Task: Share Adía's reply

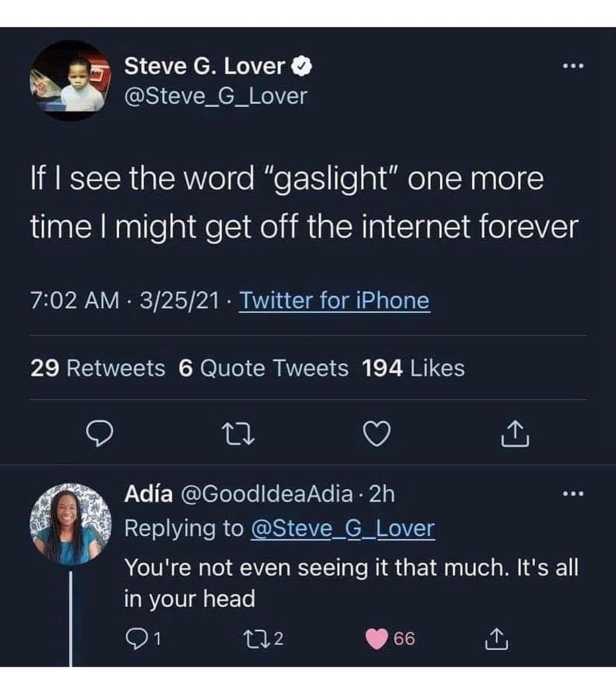Action: [497, 640]
